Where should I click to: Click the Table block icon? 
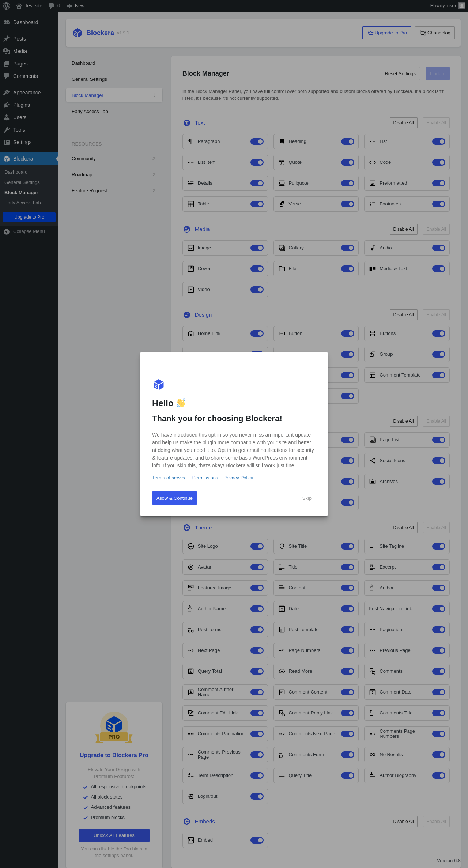click(191, 204)
